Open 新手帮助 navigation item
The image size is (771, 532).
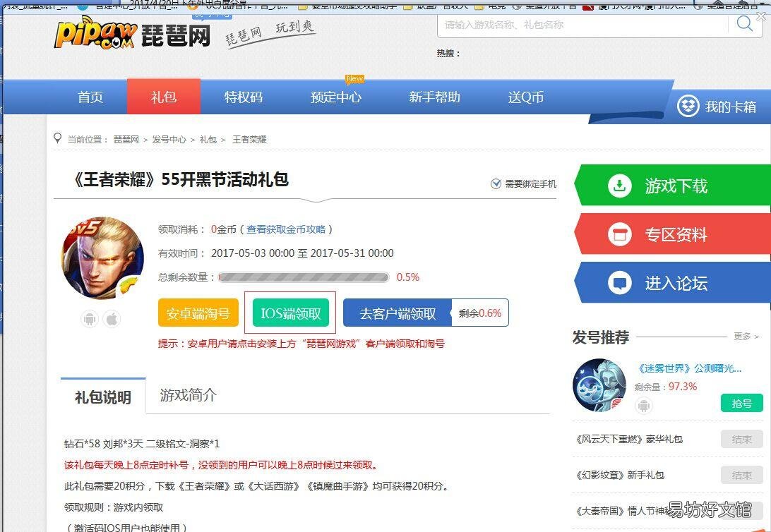435,97
